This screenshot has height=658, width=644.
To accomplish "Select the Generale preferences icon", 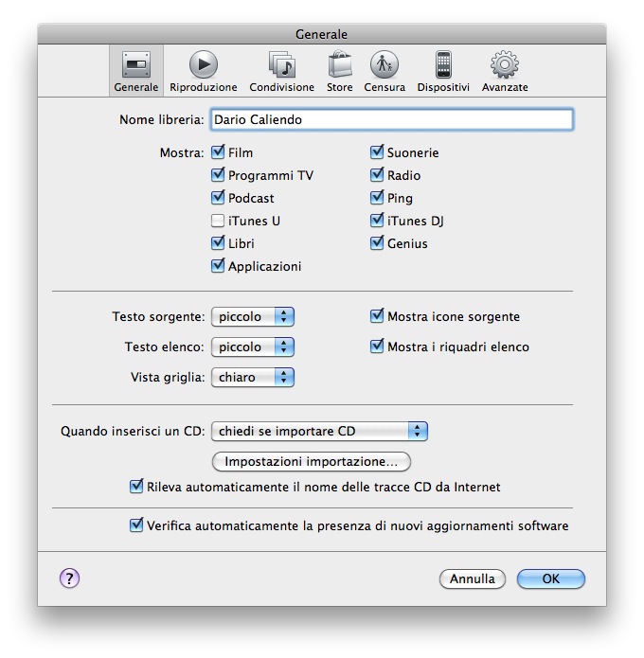I will coord(136,65).
